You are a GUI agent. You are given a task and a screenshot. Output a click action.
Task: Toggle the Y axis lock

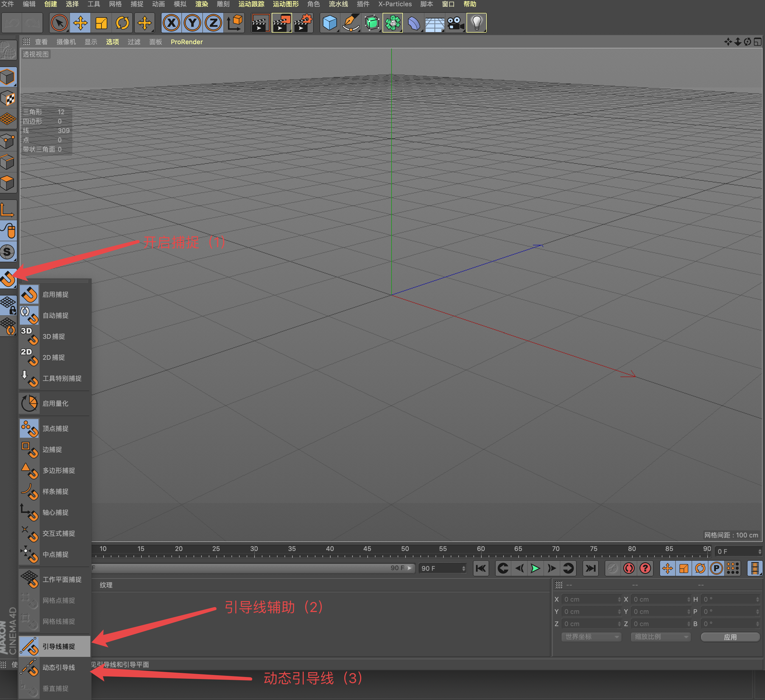(x=192, y=23)
